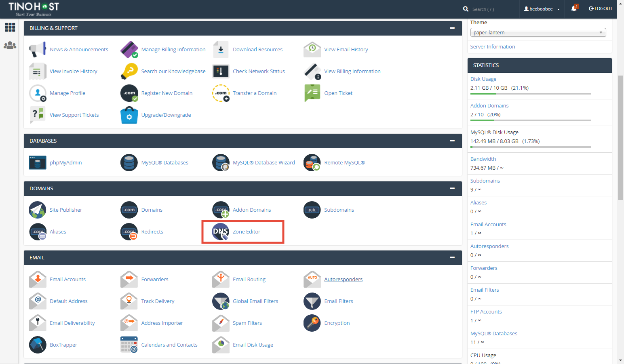Click the Aliases link in Domains
This screenshot has width=624, height=364.
click(58, 232)
